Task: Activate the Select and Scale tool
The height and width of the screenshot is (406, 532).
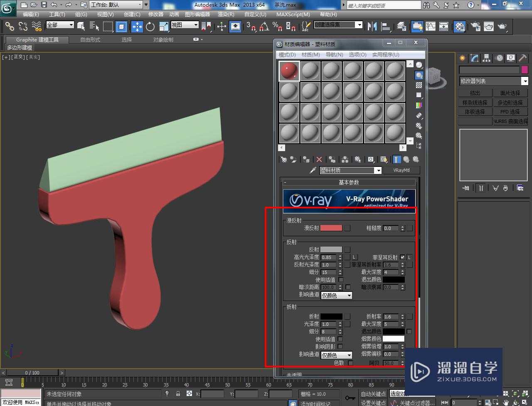Action: (163, 27)
